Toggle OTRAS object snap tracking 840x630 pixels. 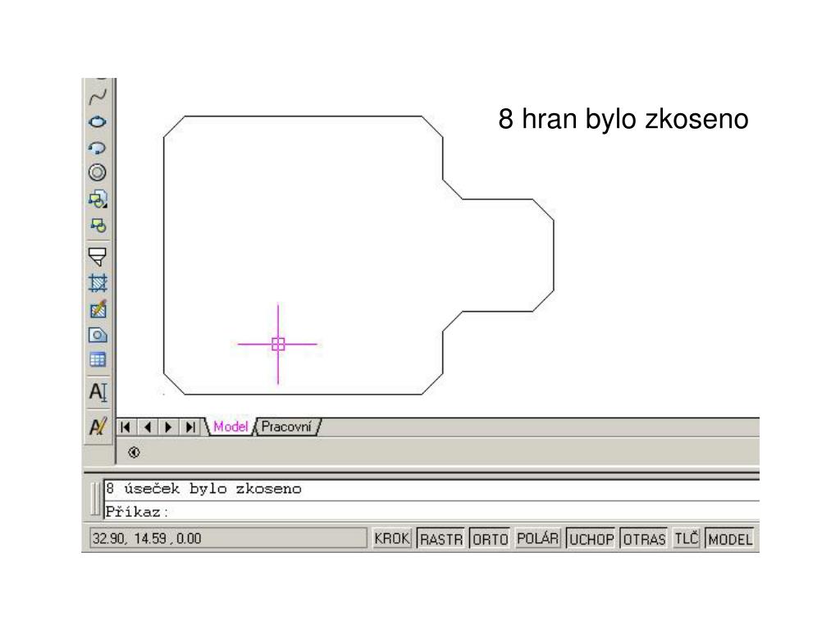click(645, 539)
